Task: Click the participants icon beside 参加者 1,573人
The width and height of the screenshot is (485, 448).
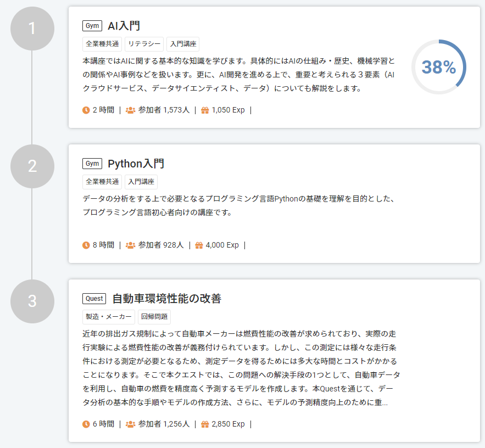Action: click(131, 110)
